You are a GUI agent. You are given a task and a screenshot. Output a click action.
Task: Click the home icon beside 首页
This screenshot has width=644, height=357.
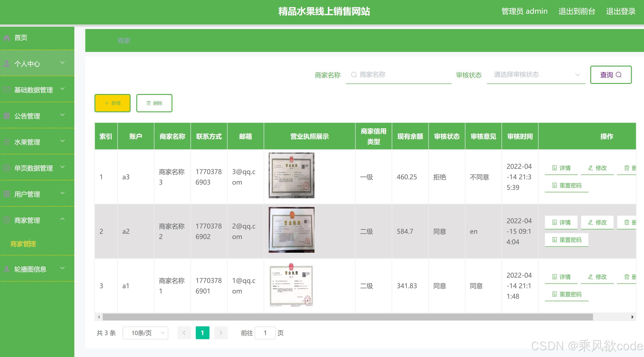[x=7, y=38]
